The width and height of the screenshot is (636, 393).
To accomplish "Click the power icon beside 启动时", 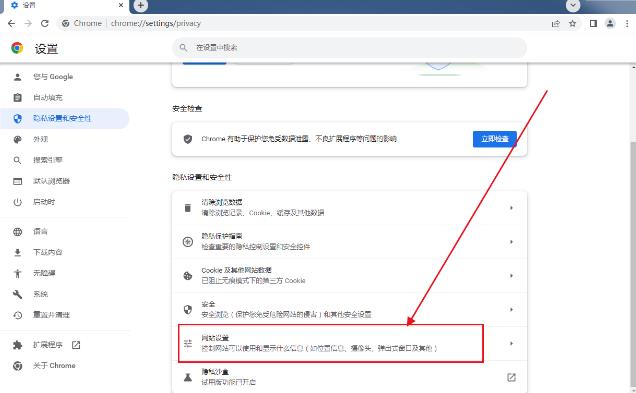I will coord(17,202).
